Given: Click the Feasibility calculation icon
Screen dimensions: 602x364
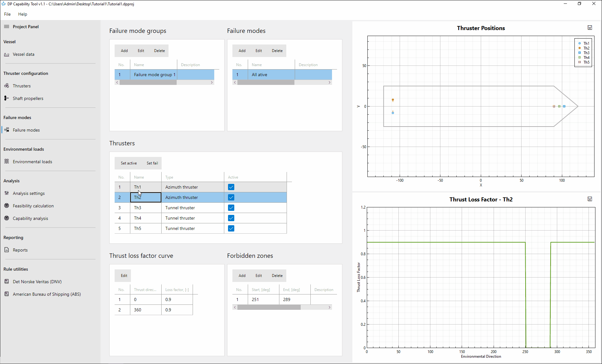Looking at the screenshot, I should tap(7, 206).
